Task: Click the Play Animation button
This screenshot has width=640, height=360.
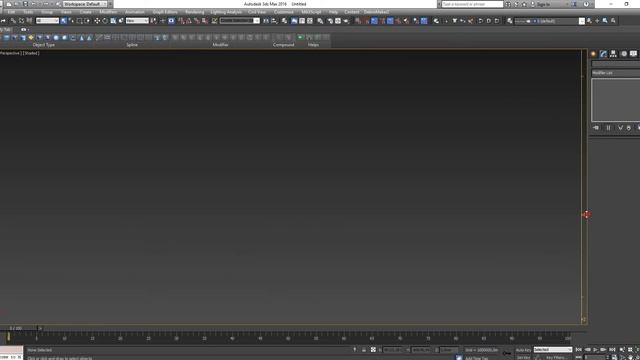Action: (596, 350)
